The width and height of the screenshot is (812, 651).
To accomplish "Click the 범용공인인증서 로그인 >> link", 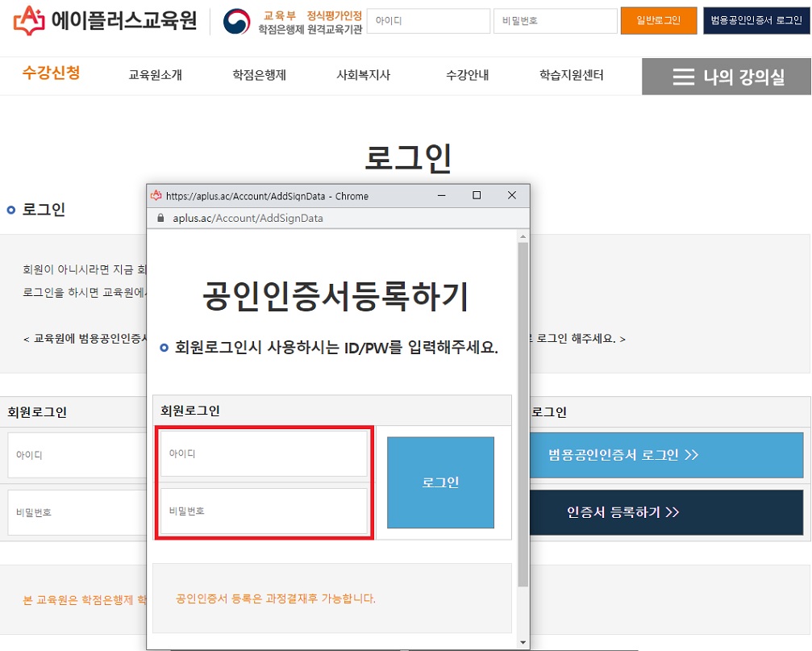I will click(671, 456).
